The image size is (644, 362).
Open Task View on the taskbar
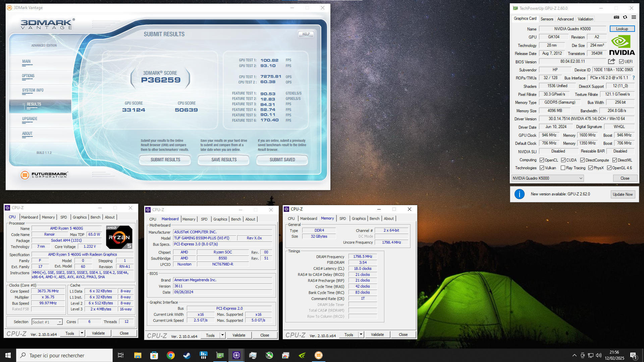[x=121, y=355]
